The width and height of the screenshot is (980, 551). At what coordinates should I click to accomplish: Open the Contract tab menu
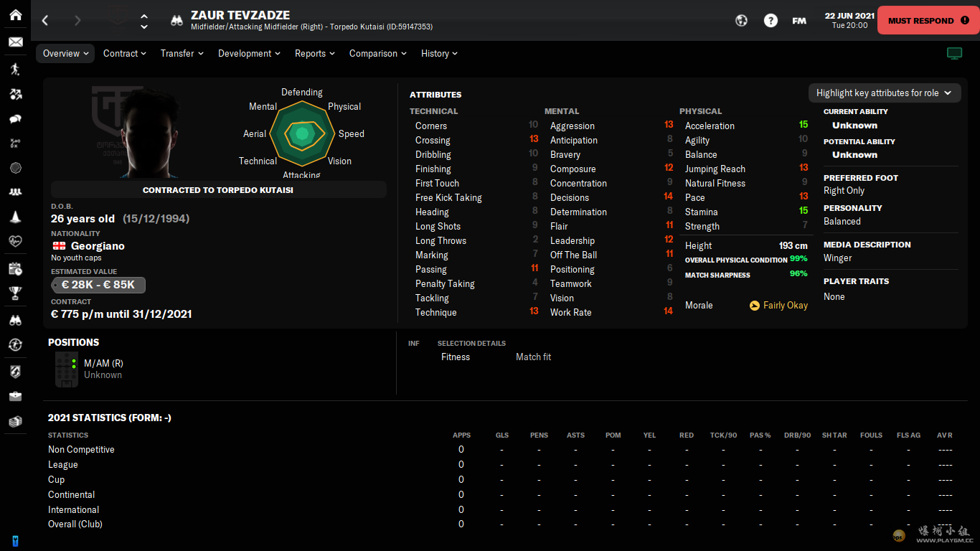pos(124,54)
